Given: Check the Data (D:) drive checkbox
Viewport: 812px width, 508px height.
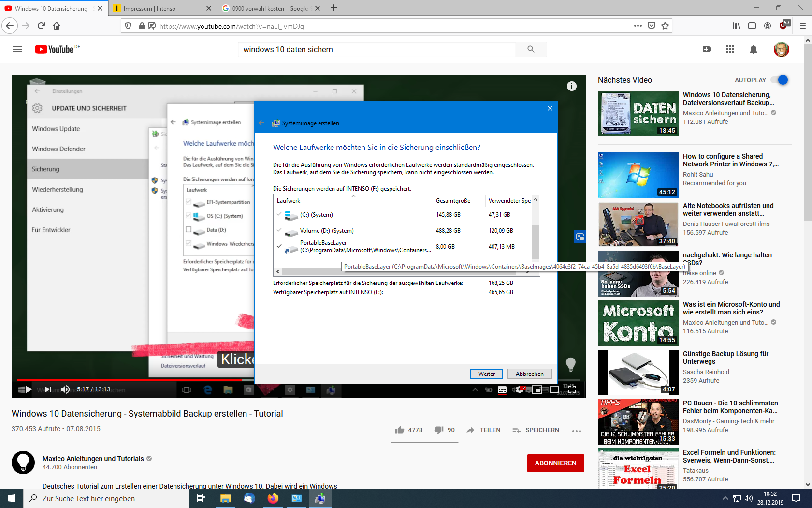Looking at the screenshot, I should 188,230.
